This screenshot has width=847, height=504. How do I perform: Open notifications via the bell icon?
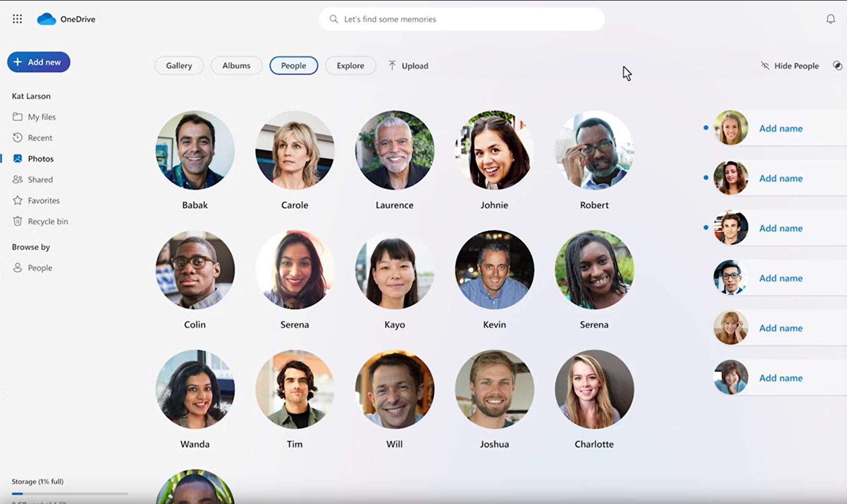coord(831,19)
